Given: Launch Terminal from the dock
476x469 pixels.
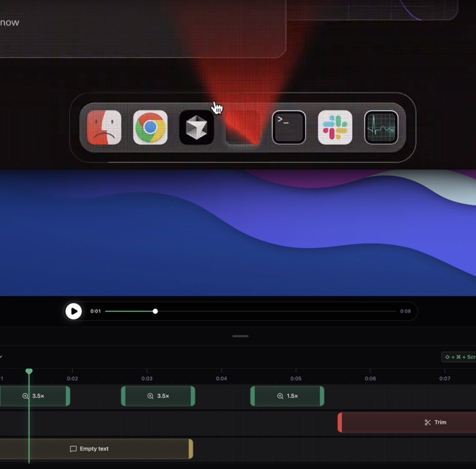Looking at the screenshot, I should [x=289, y=128].
